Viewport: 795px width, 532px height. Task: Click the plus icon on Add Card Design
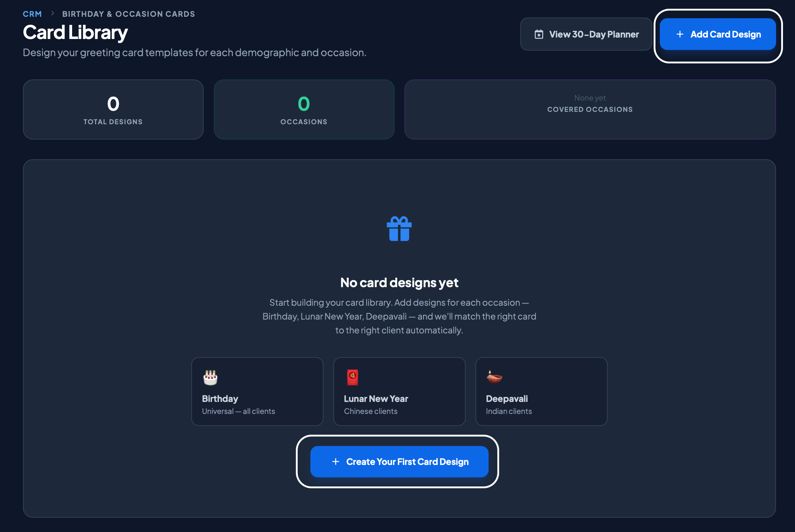click(680, 34)
